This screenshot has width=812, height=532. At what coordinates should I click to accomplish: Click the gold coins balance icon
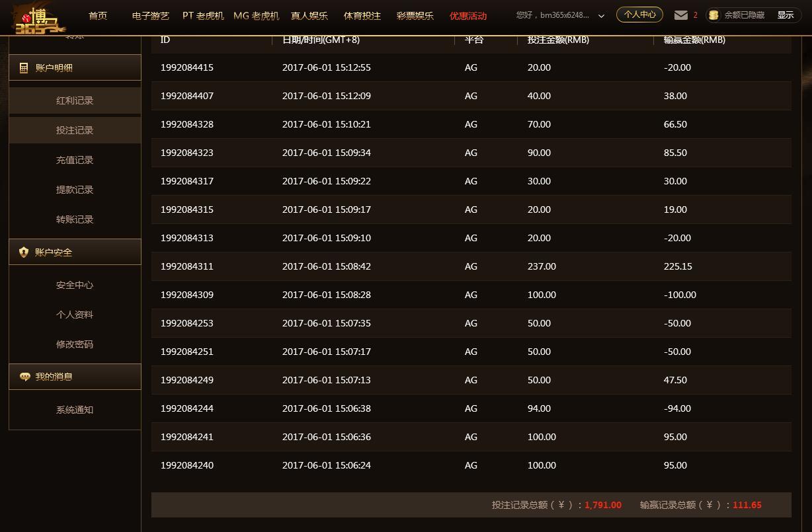[x=713, y=15]
